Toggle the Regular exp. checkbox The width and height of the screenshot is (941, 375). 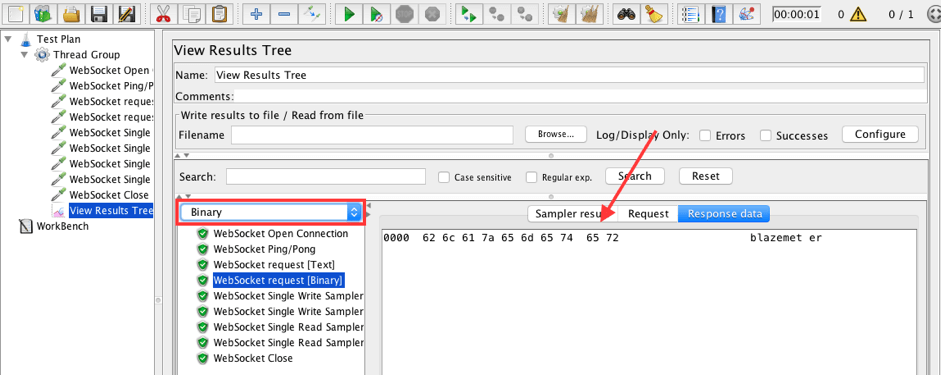(532, 177)
